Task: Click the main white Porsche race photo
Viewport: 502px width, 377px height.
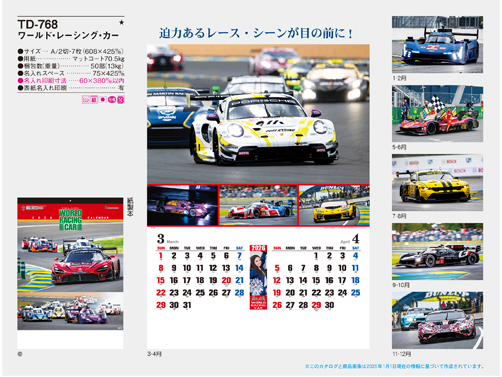Action: point(258,114)
